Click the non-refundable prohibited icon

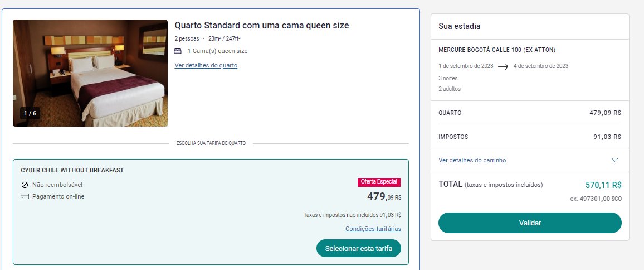(25, 185)
